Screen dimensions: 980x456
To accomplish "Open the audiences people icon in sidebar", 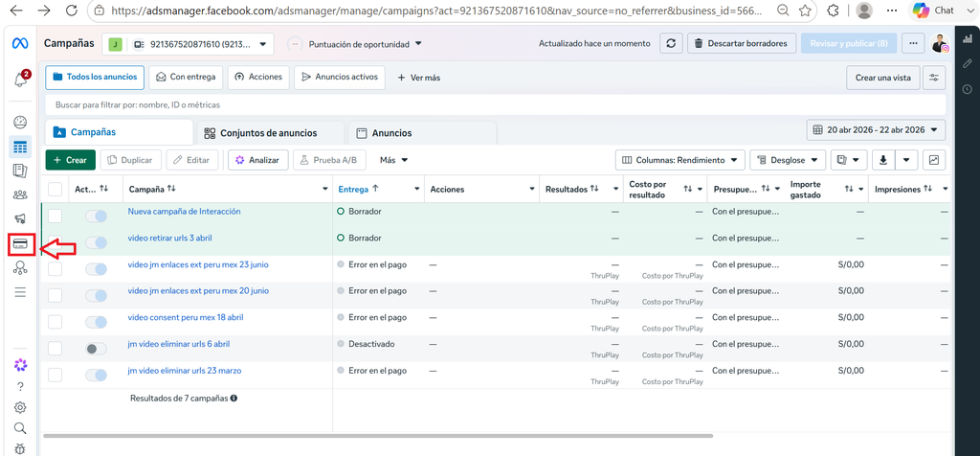I will (x=20, y=194).
